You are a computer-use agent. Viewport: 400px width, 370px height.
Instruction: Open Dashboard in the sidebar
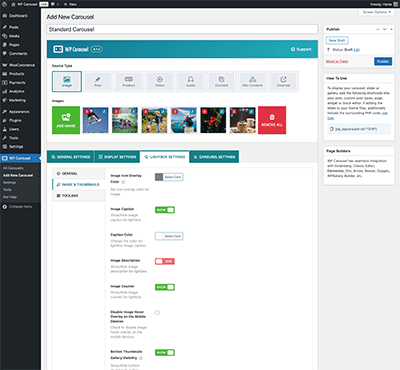(x=18, y=16)
